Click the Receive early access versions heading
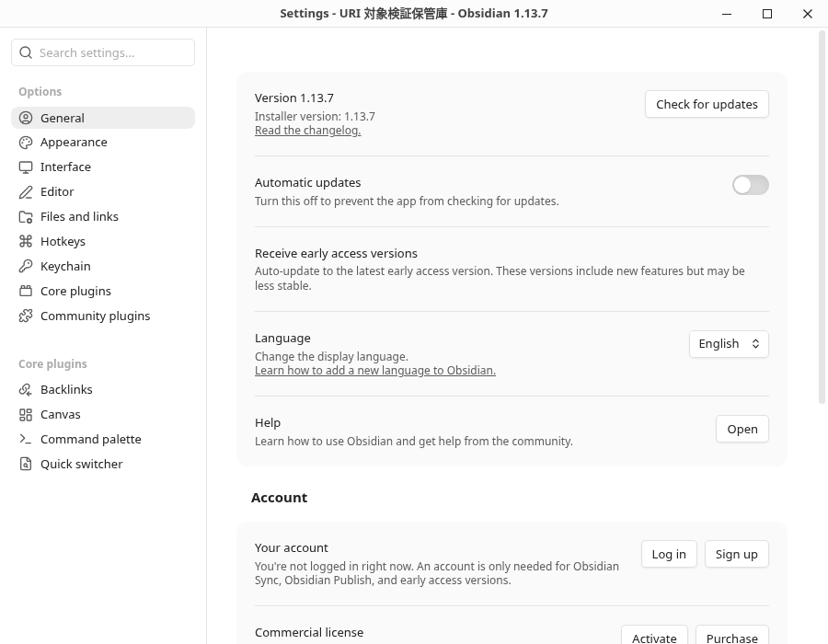828x644 pixels. click(336, 253)
